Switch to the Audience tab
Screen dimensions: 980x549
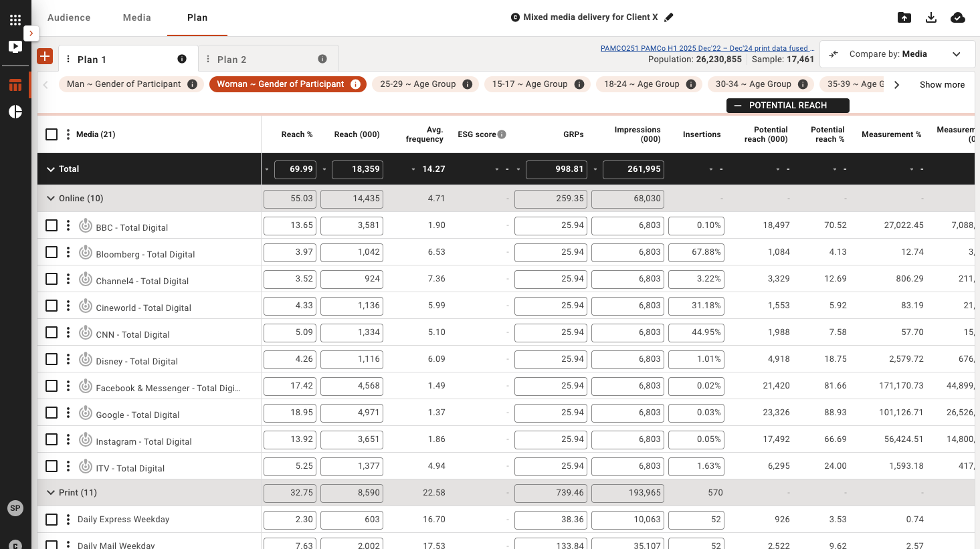[69, 17]
